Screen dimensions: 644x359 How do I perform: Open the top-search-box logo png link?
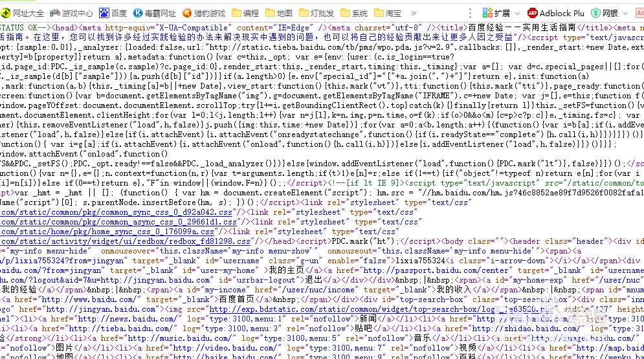(382, 309)
